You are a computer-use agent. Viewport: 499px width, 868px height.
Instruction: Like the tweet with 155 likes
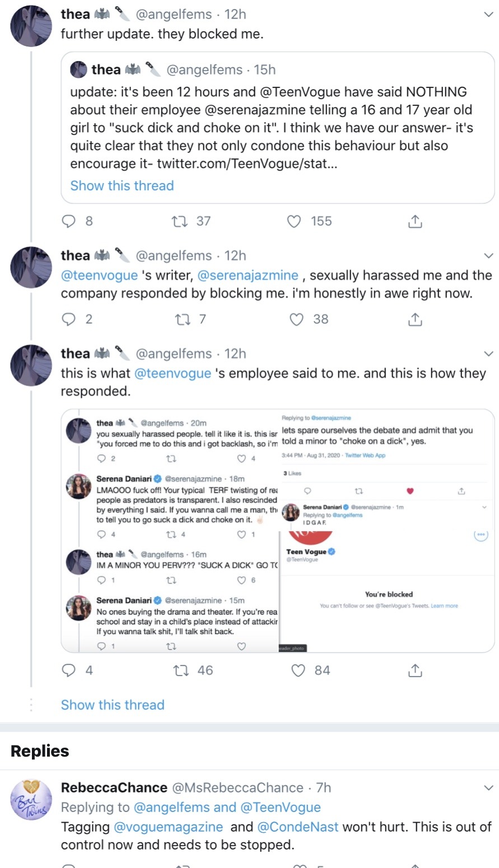click(294, 222)
